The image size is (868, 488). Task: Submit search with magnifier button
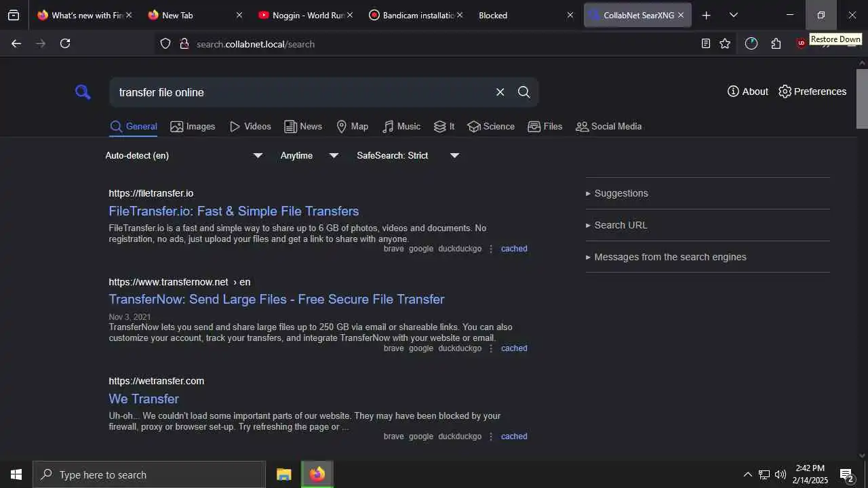[x=524, y=92]
